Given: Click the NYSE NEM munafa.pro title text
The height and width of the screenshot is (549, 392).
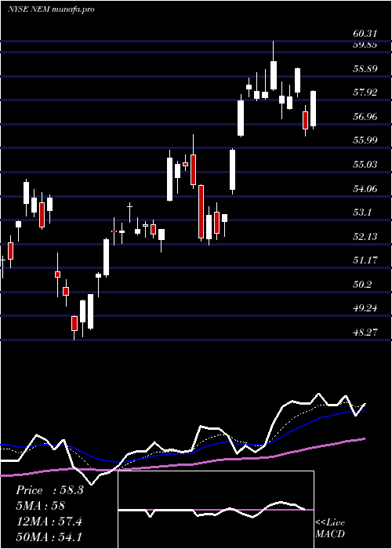Looking at the screenshot, I should [51, 9].
